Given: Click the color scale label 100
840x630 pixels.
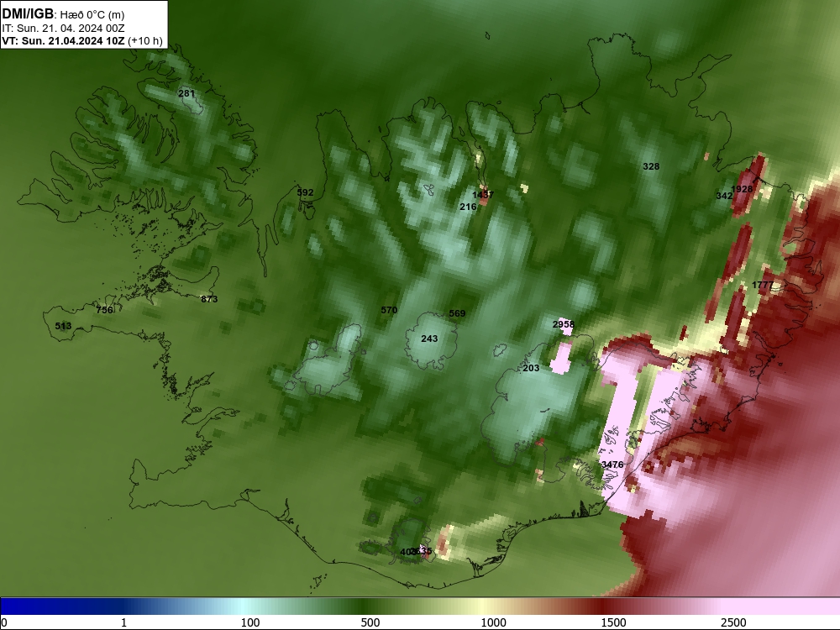Looking at the screenshot, I should click(x=250, y=622).
